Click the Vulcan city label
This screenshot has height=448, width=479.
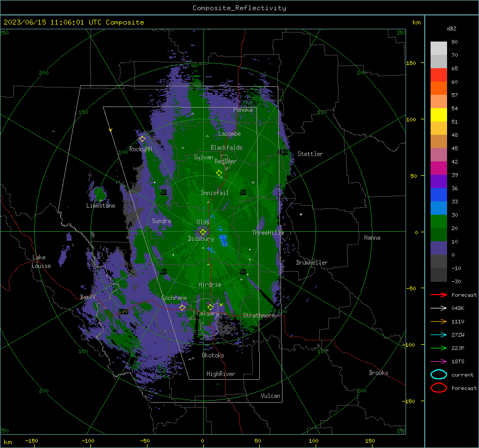coord(271,396)
